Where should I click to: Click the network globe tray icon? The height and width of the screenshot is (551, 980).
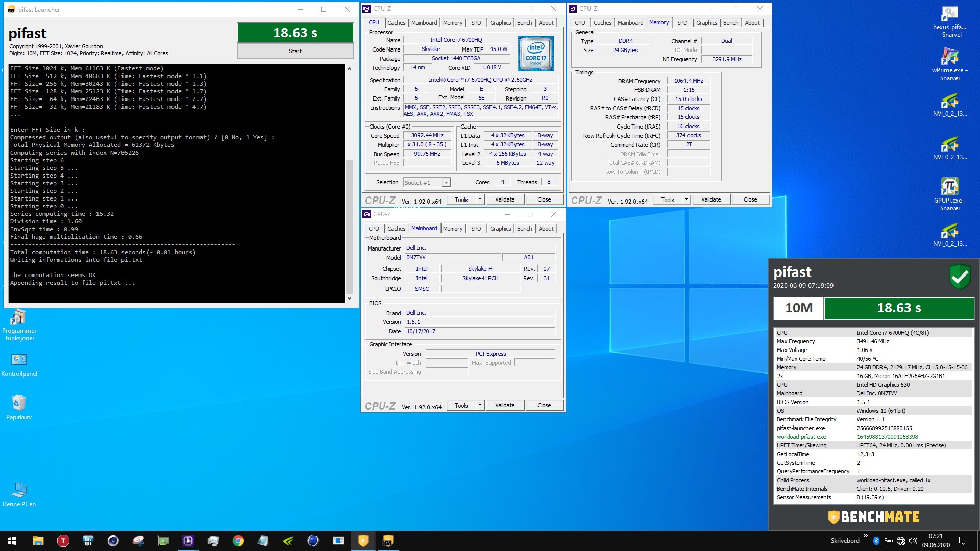tap(901, 541)
